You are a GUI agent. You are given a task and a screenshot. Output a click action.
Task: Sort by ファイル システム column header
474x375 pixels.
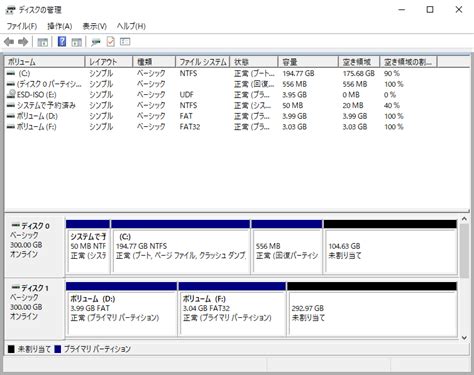click(x=203, y=62)
